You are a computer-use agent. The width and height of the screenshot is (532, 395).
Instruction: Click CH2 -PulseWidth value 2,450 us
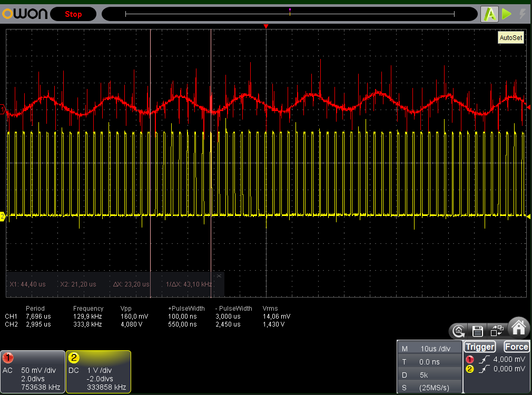228,324
